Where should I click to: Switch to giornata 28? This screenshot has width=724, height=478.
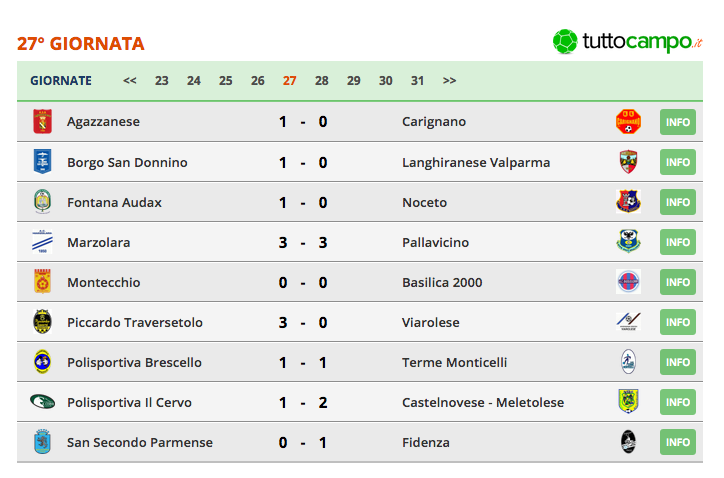pos(321,81)
